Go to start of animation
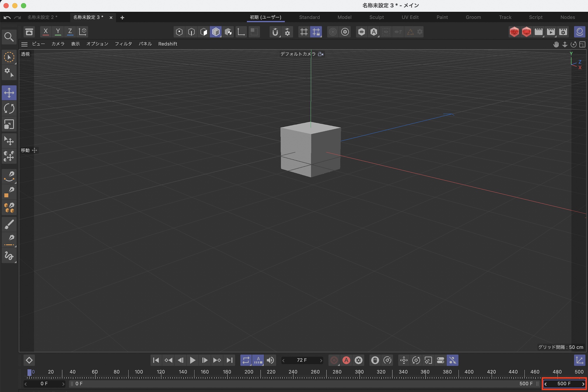Viewport: 588px width, 392px height. [x=156, y=360]
